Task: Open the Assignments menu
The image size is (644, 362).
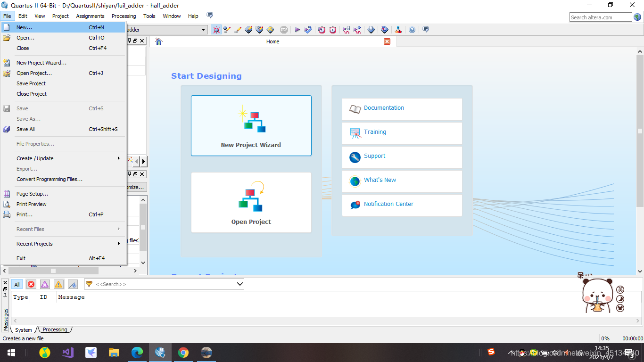Action: tap(90, 16)
